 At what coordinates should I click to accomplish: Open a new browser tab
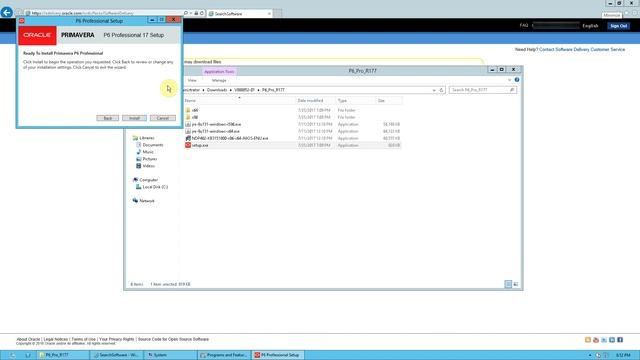click(x=278, y=13)
